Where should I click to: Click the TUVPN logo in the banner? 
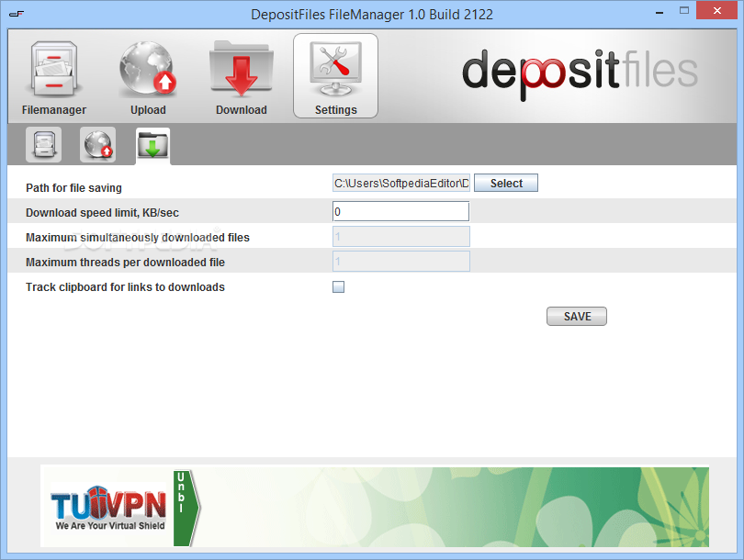(108, 508)
